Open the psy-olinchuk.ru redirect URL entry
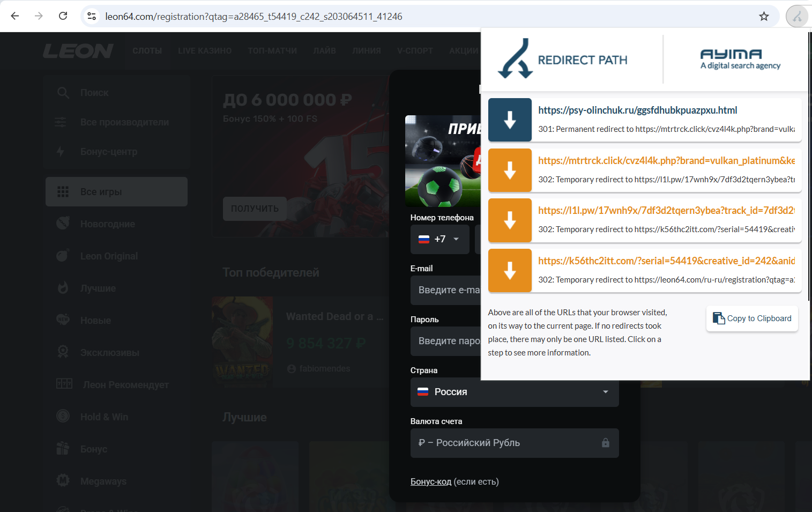The height and width of the screenshot is (512, 812). [x=645, y=120]
